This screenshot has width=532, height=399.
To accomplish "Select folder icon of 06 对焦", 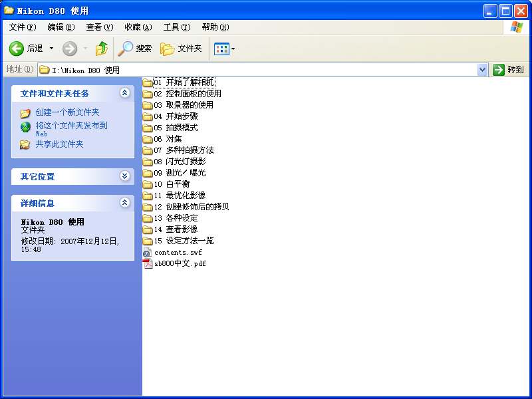I will point(148,139).
